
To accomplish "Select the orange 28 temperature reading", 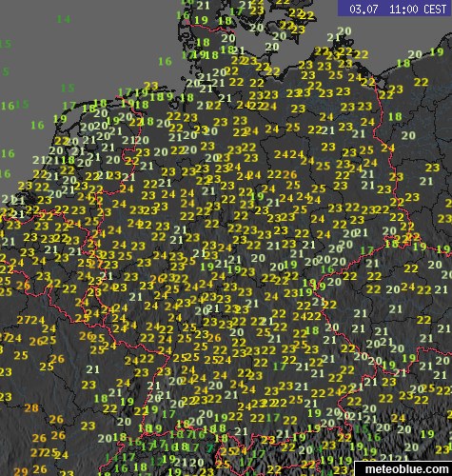I will pyautogui.click(x=31, y=407).
